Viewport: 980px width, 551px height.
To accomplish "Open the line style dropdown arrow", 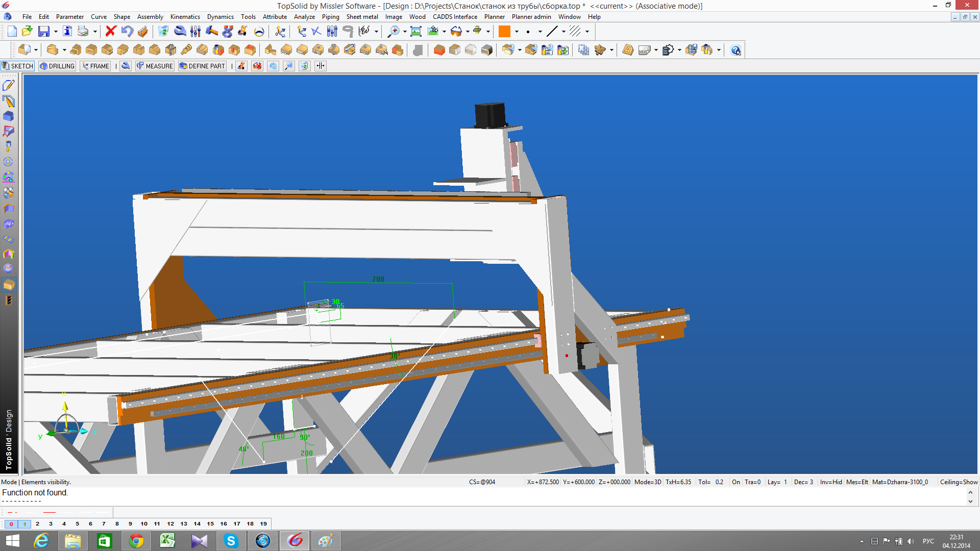I will coord(563,32).
